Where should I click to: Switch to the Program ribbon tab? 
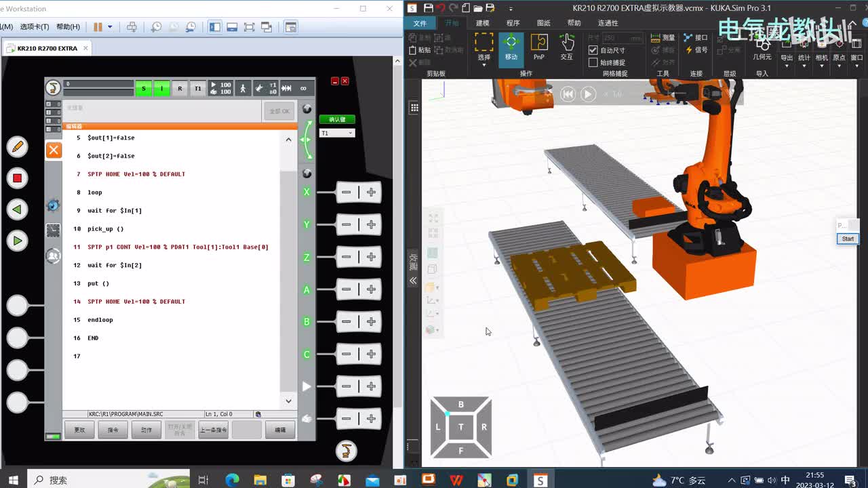[513, 23]
